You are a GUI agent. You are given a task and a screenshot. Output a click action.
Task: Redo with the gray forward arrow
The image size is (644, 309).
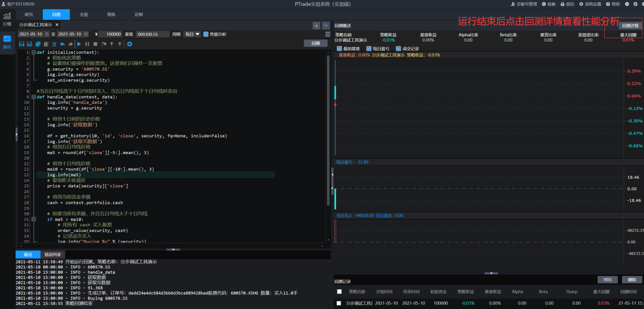pos(71,44)
